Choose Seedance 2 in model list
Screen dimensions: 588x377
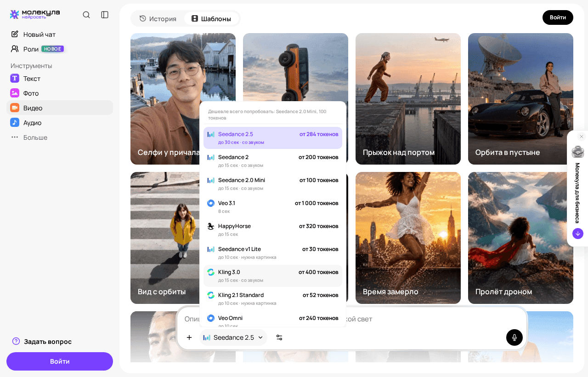pos(273,161)
